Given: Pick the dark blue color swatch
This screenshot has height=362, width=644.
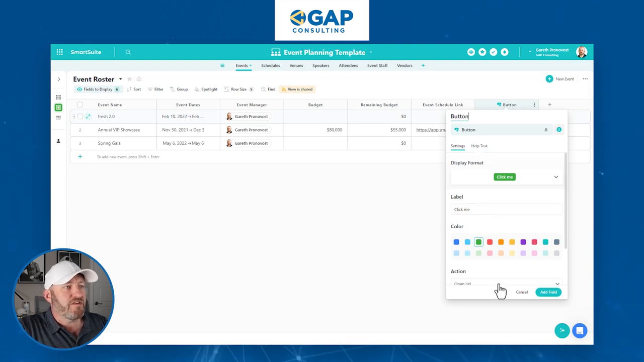Looking at the screenshot, I should coord(456,242).
